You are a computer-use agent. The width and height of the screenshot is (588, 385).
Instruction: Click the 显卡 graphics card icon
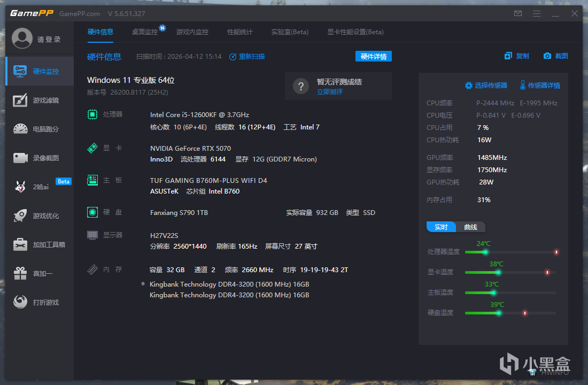[92, 148]
